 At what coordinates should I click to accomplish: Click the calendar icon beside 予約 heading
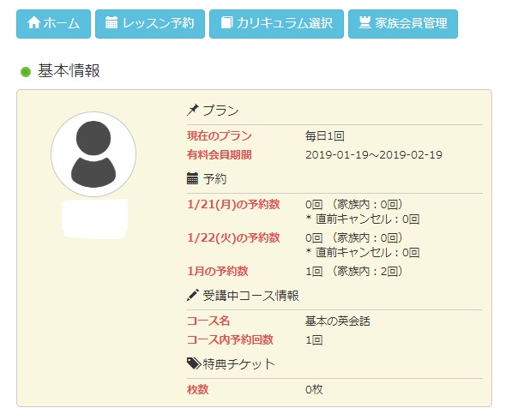coord(192,178)
